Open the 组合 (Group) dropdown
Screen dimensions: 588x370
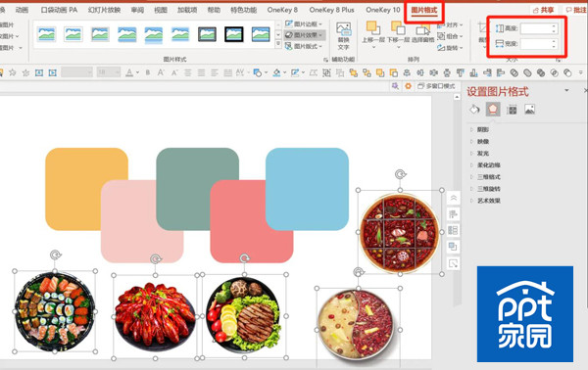[x=450, y=36]
